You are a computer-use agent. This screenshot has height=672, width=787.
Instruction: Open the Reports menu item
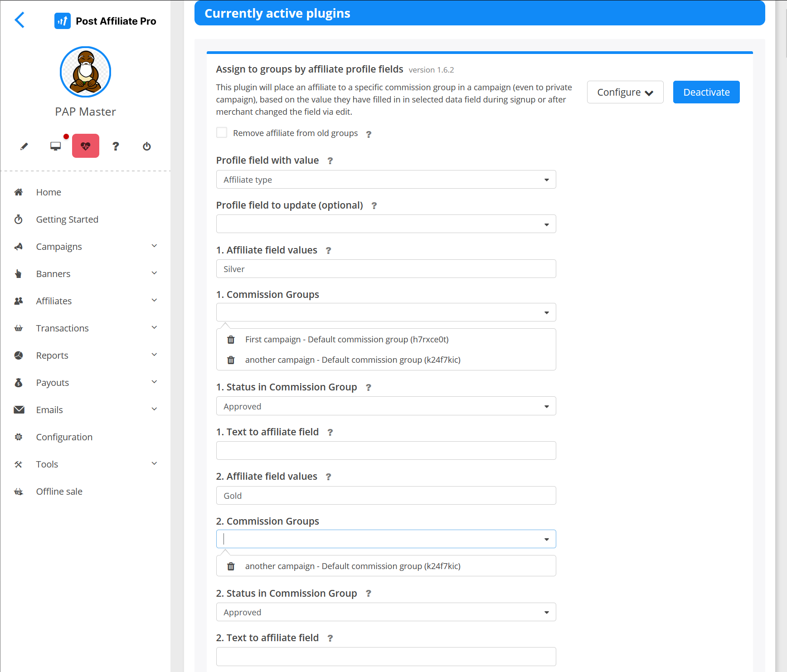pos(52,355)
